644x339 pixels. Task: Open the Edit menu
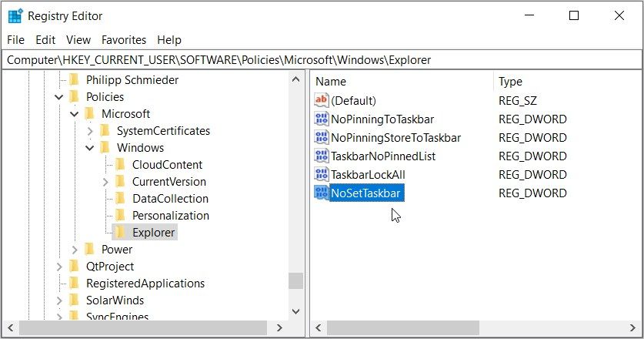coord(45,40)
